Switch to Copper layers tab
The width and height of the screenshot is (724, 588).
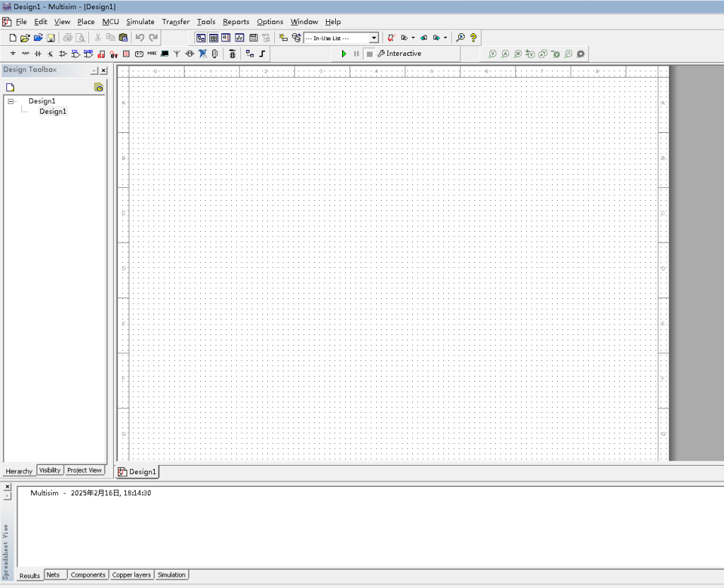click(x=132, y=575)
